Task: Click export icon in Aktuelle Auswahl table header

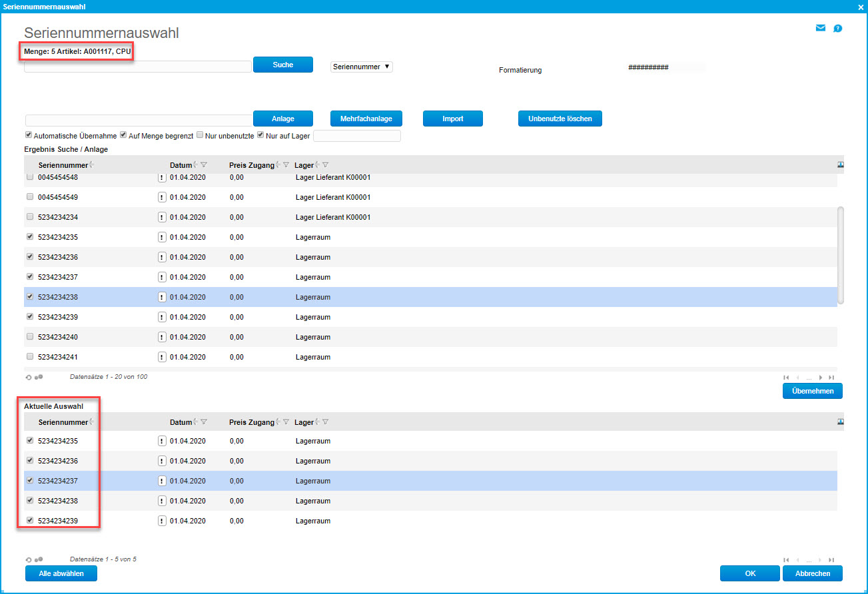Action: point(841,422)
